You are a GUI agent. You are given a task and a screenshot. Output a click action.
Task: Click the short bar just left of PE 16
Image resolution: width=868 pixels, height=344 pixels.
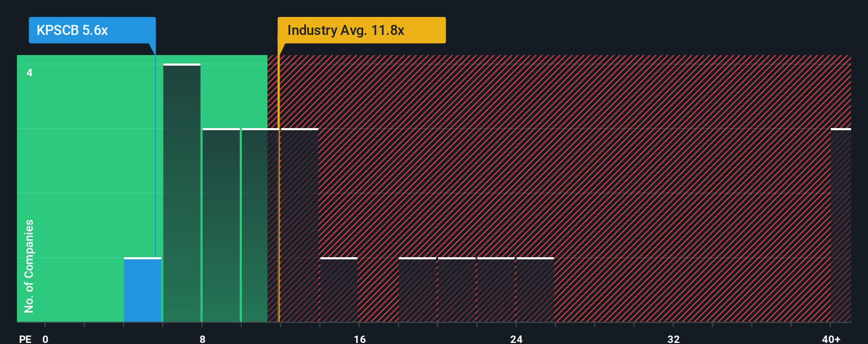tap(339, 290)
